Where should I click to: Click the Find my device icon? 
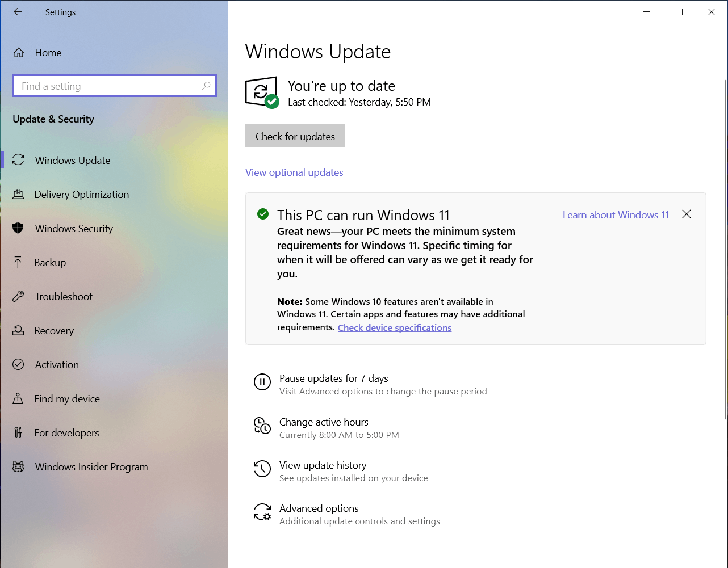tap(18, 398)
